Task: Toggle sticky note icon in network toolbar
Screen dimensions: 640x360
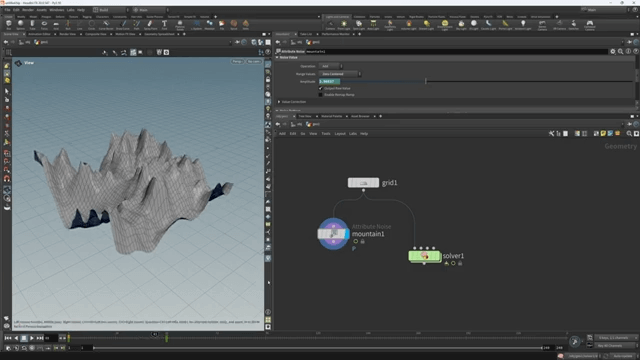Action: [x=603, y=133]
